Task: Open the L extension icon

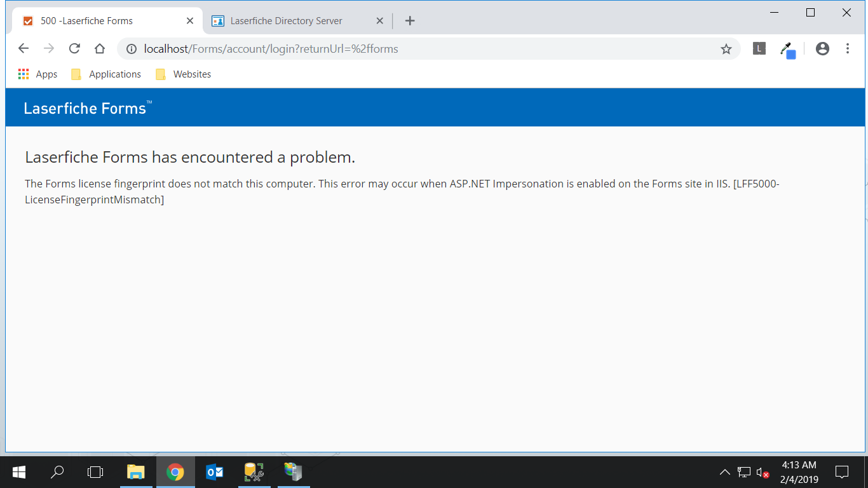Action: [x=759, y=48]
